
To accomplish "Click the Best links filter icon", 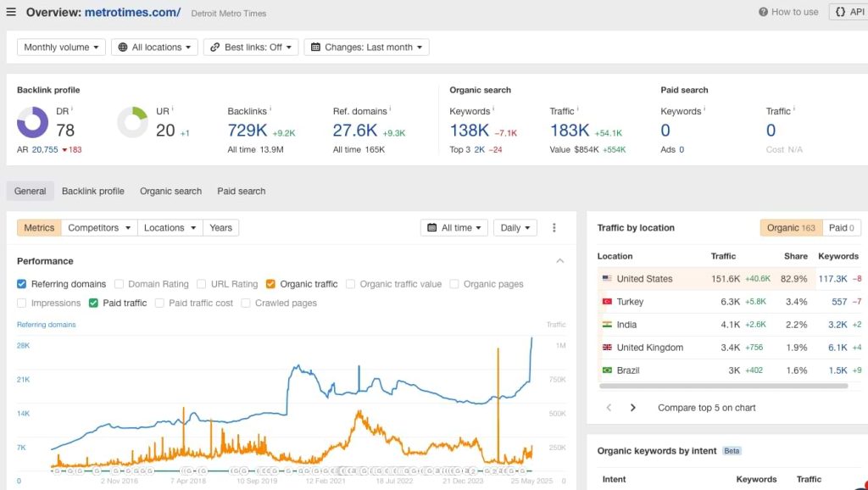I will point(214,47).
